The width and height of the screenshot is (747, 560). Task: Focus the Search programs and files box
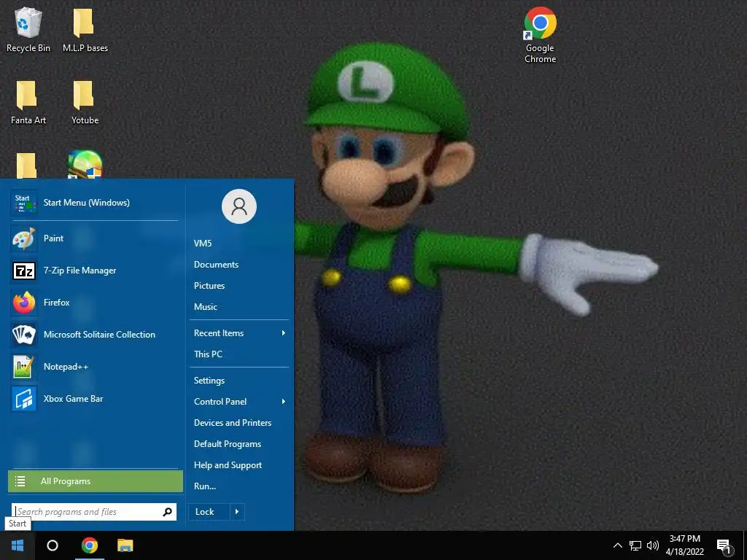(x=94, y=512)
